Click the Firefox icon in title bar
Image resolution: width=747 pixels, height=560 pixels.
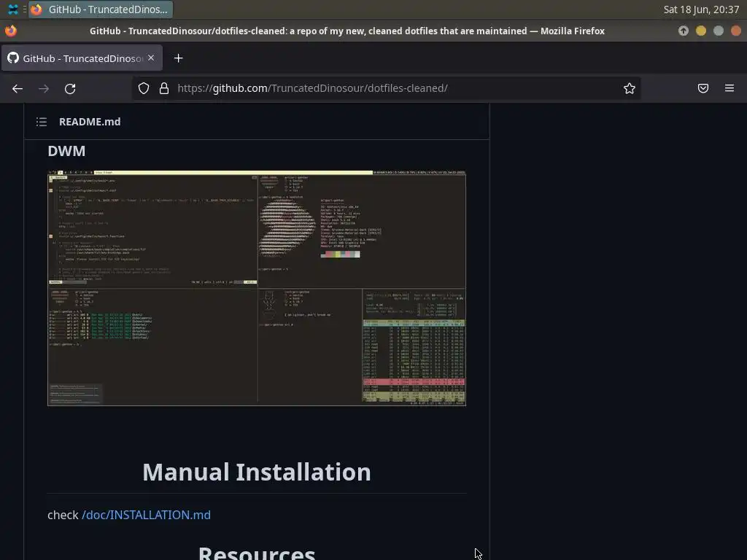click(10, 31)
